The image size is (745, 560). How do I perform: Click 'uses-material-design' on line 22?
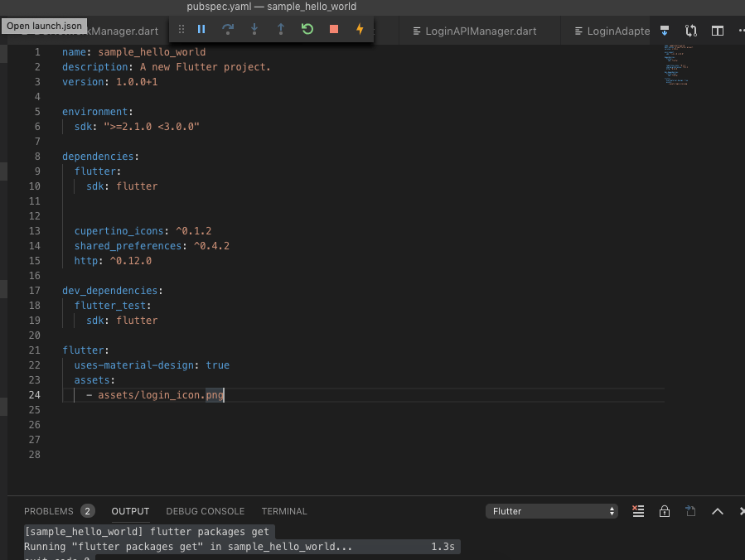pyautogui.click(x=133, y=364)
